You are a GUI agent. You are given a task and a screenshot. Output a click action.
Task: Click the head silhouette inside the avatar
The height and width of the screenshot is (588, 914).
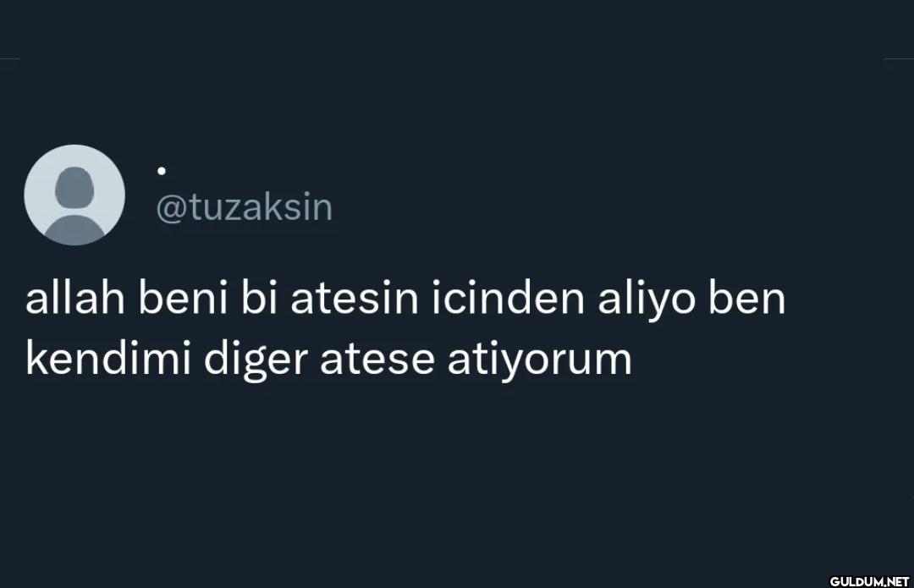pyautogui.click(x=74, y=187)
